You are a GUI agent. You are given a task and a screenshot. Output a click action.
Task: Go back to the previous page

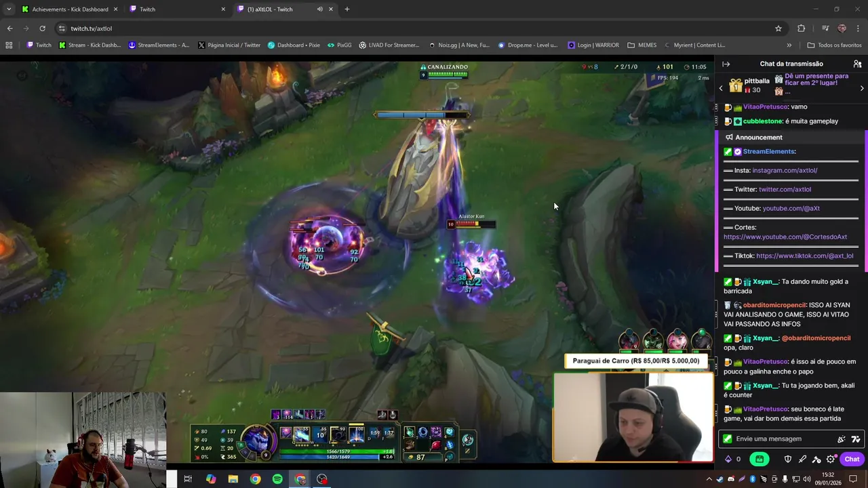[9, 28]
